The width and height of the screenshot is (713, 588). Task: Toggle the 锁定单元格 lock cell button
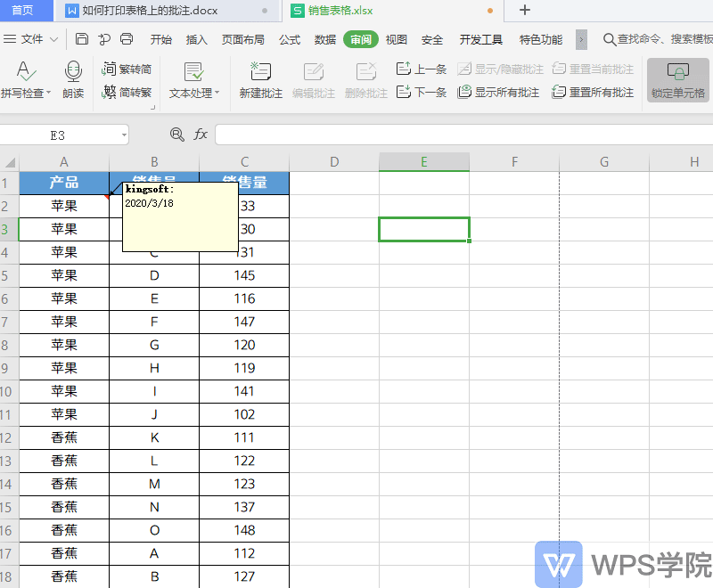(x=678, y=80)
